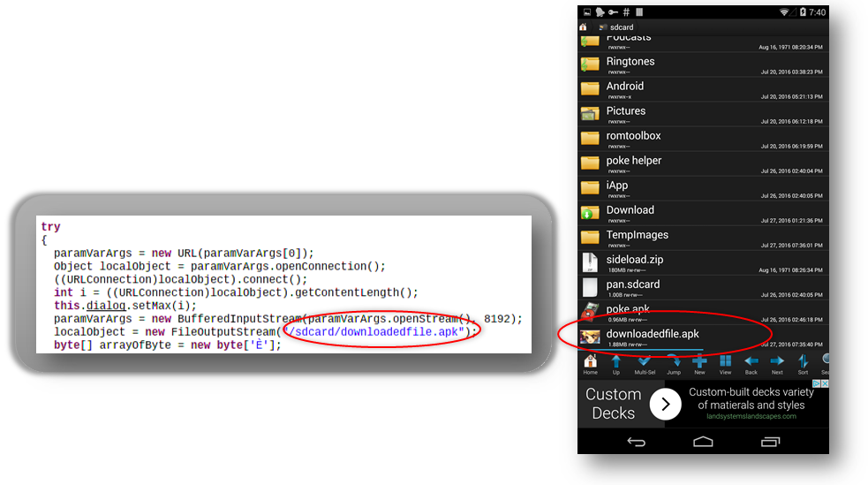Close the ad with X icon
Image resolution: width=868 pixels, height=485 pixels.
click(825, 383)
